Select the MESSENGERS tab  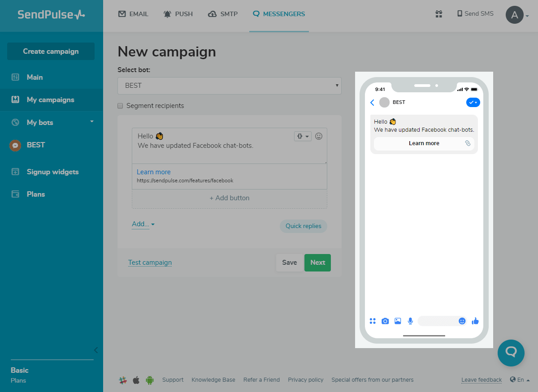point(279,14)
